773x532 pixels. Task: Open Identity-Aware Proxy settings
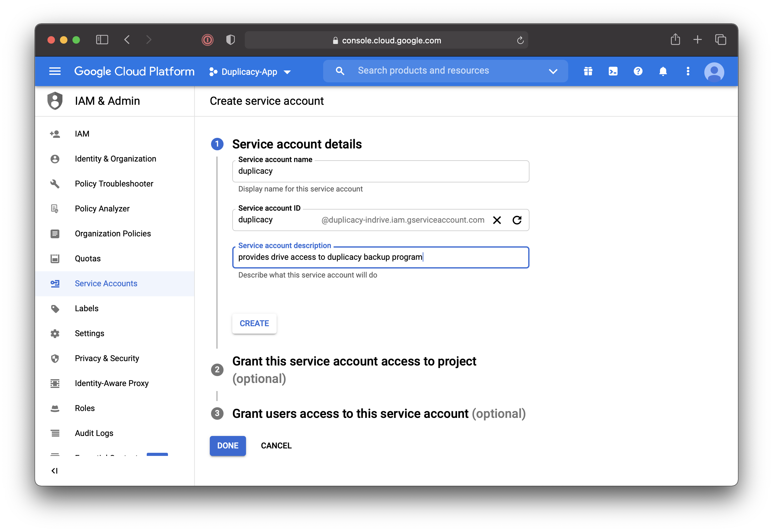(x=112, y=383)
